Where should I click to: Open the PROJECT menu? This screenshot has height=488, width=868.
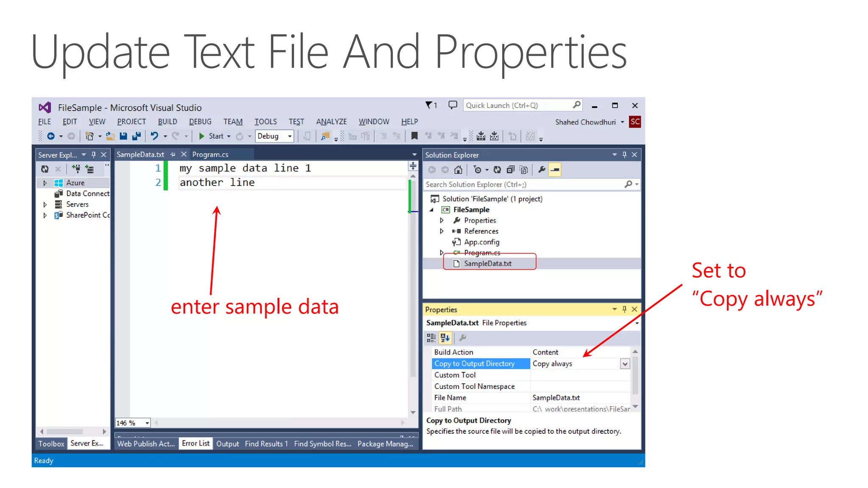pos(131,122)
